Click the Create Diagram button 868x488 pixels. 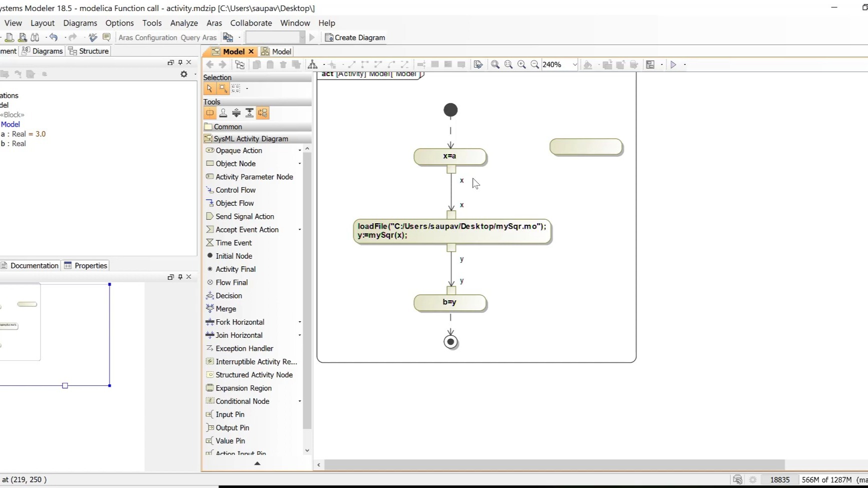coord(355,38)
